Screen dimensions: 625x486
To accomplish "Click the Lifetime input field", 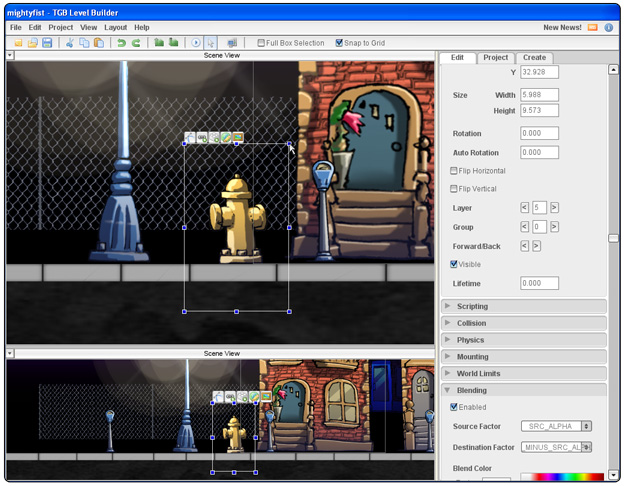I will 539,283.
